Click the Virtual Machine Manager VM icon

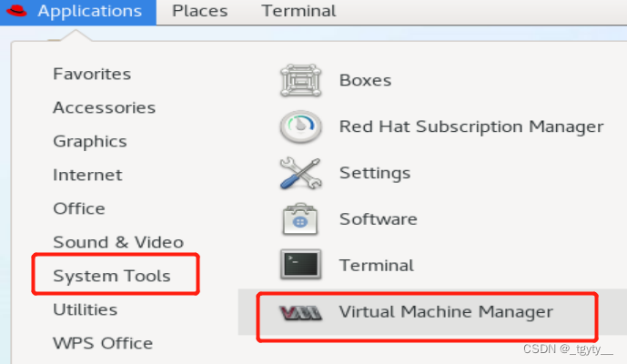(x=300, y=312)
